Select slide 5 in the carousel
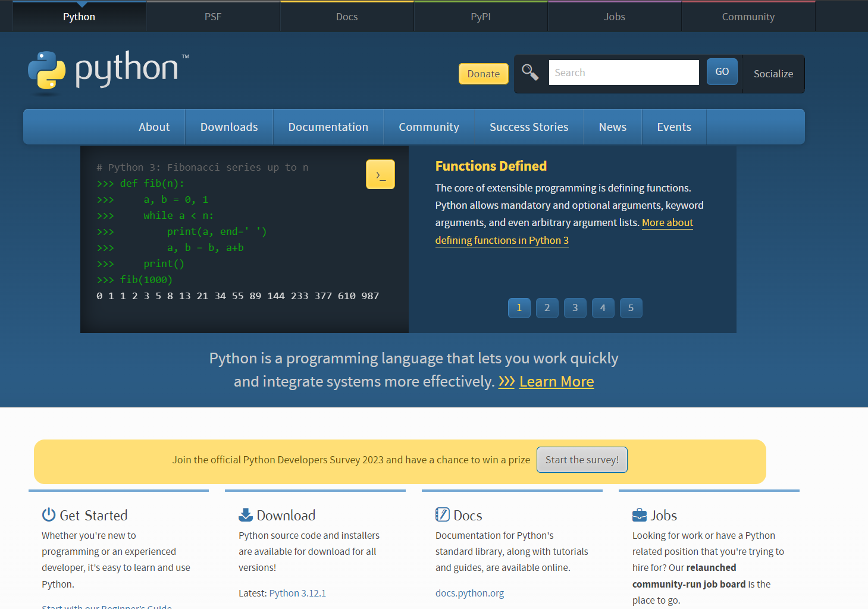 (x=631, y=307)
